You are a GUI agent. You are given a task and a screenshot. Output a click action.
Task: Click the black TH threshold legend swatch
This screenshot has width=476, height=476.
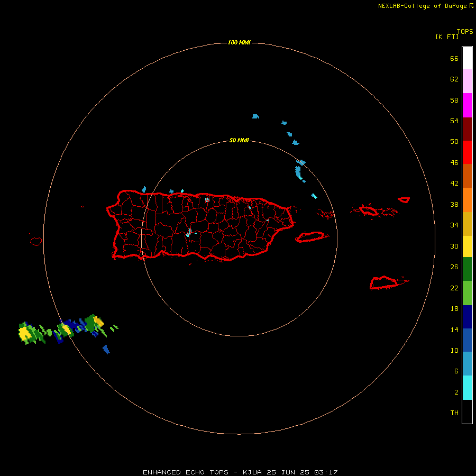click(x=467, y=411)
